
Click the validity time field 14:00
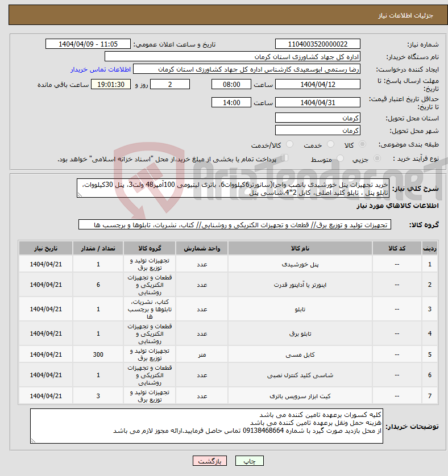tap(231, 103)
